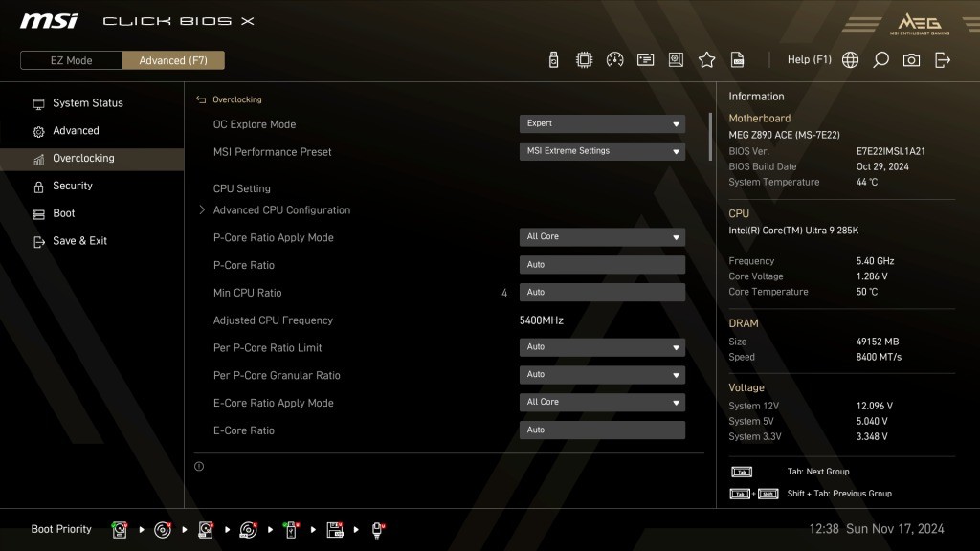Open Per P-Core Ratio Limit dropdown
This screenshot has height=551, width=980.
(x=602, y=347)
